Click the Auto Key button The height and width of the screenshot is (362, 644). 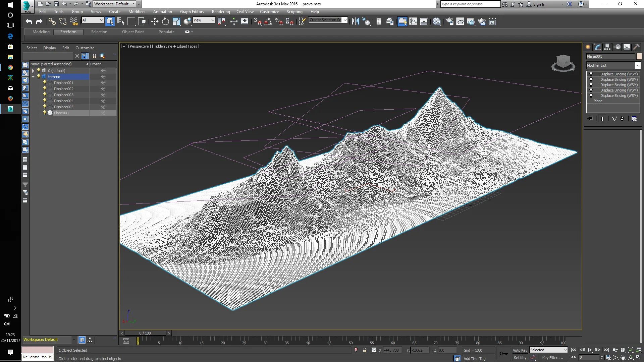520,350
